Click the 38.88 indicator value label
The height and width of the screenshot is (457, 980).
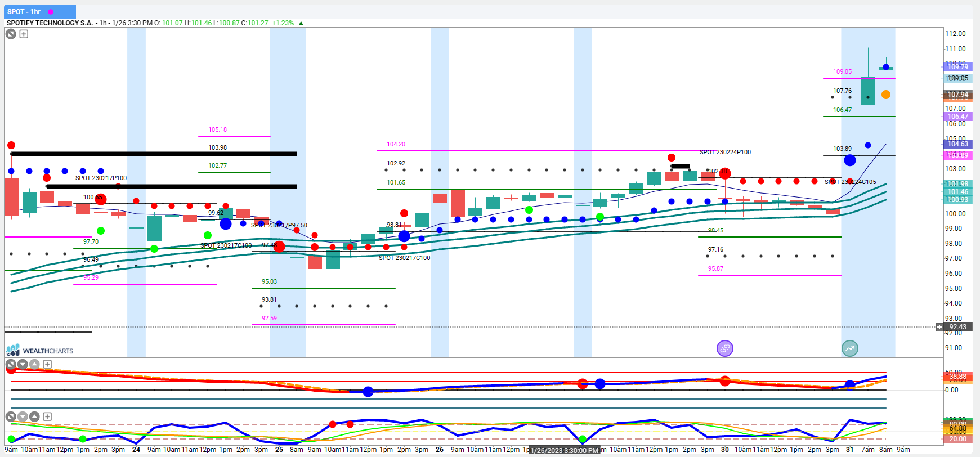tap(957, 377)
